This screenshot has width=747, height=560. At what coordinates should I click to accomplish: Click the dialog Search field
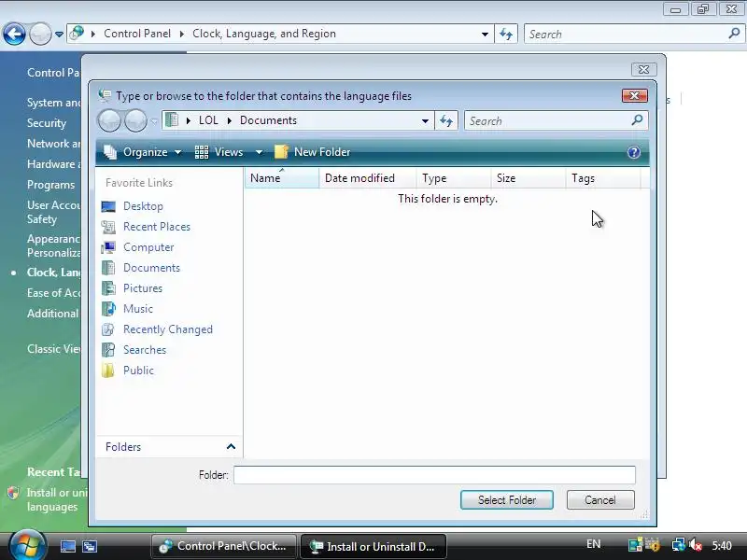[x=548, y=121]
